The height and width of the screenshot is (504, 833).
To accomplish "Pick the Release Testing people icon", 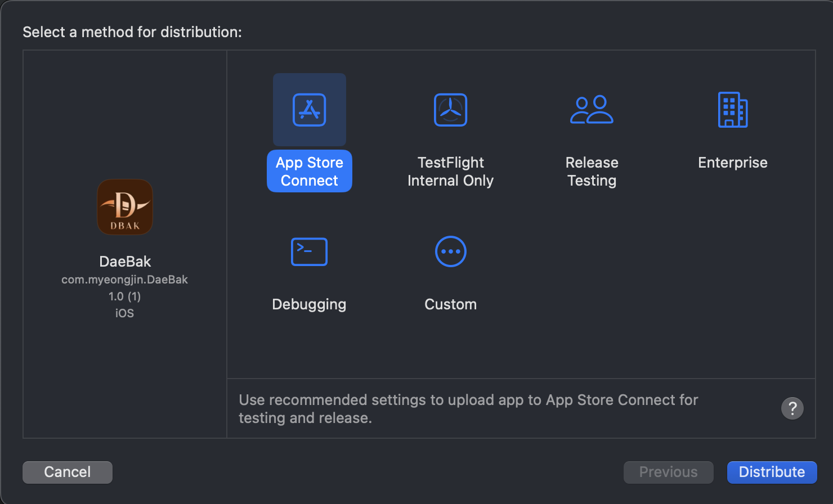I will [x=592, y=110].
